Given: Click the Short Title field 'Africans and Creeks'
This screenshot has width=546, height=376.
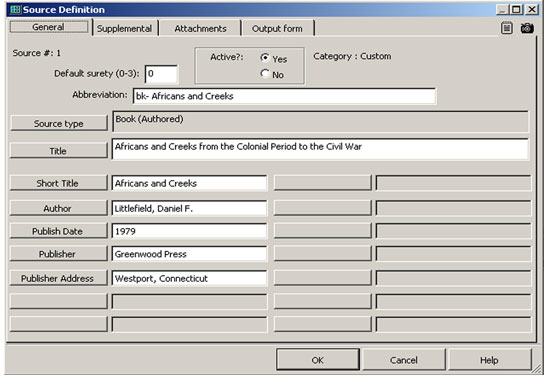Looking at the screenshot, I should (189, 183).
